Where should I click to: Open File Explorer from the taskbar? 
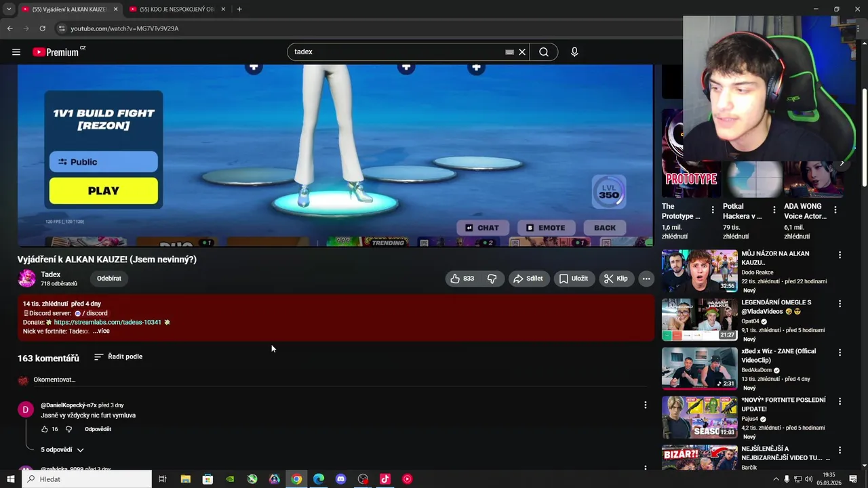185,479
